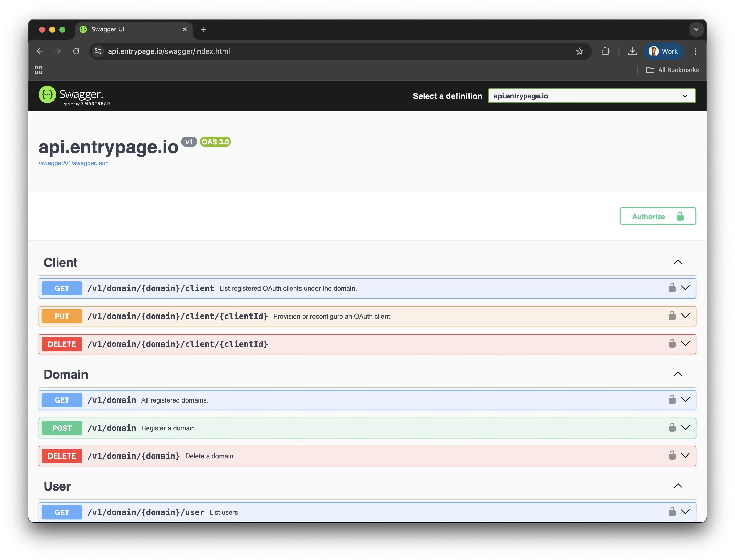Expand the PUT client/{clientId} chevron
The width and height of the screenshot is (735, 560).
coord(685,316)
